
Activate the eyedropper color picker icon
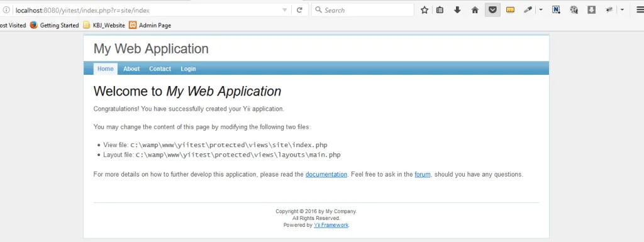click(x=528, y=10)
